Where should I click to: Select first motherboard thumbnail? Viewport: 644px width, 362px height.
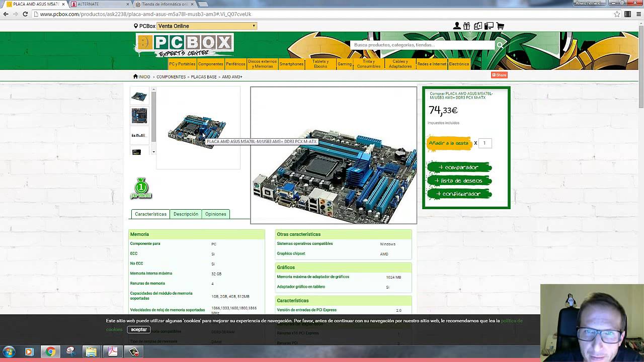139,96
